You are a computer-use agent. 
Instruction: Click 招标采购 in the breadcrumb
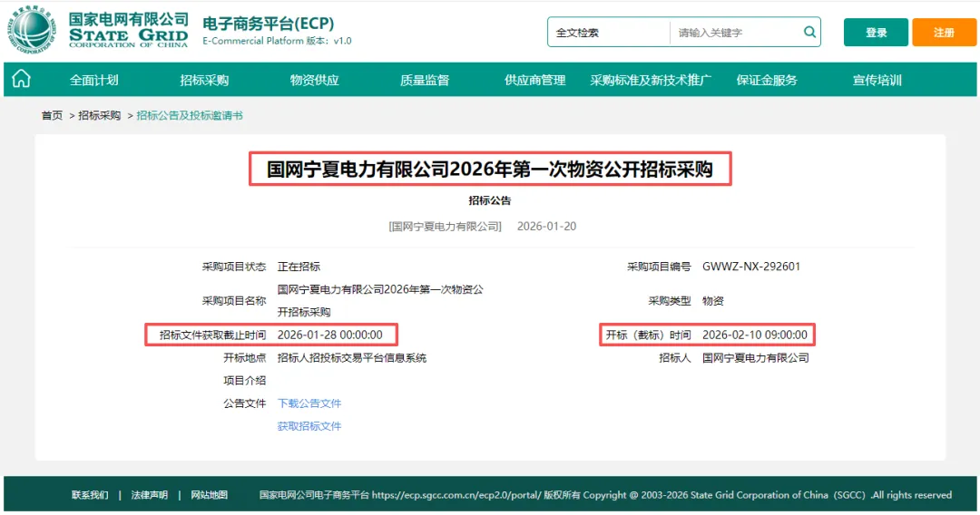point(100,115)
